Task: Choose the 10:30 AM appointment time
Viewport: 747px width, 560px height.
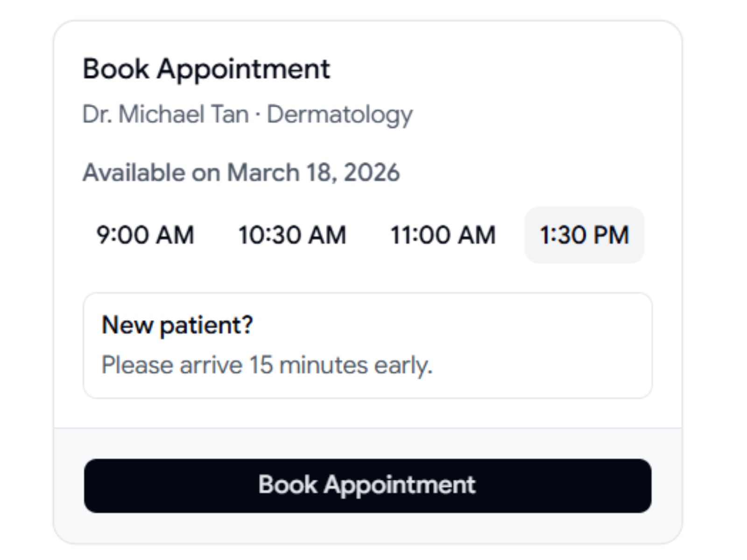Action: click(x=292, y=235)
